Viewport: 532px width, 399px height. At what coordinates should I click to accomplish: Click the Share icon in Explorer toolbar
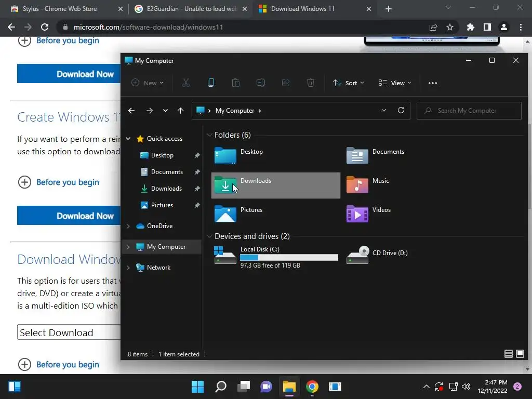pyautogui.click(x=286, y=83)
